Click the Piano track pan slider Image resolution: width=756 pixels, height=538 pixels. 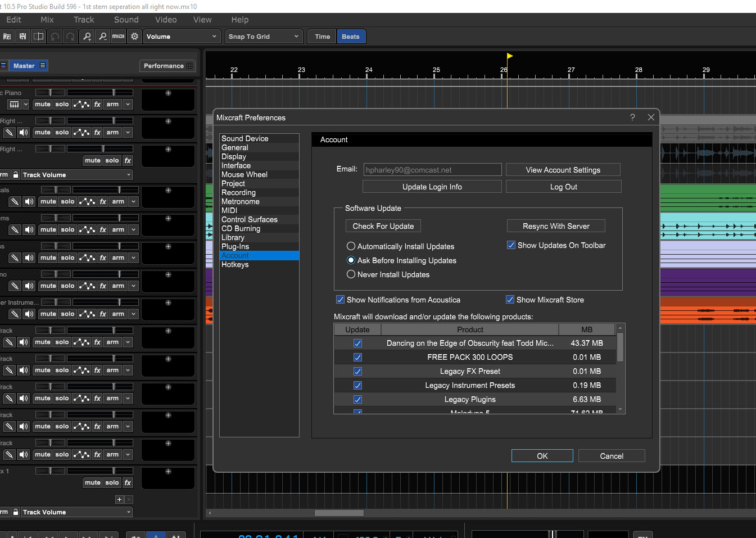(x=51, y=92)
